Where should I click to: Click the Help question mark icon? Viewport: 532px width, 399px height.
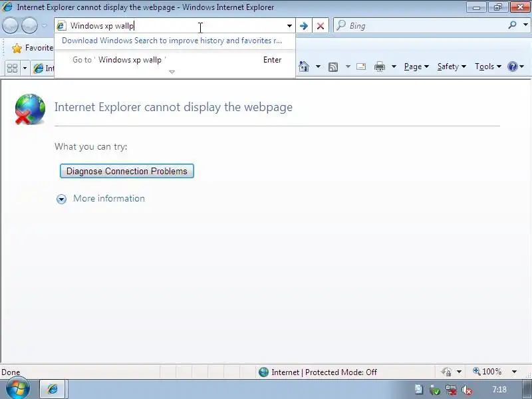[x=512, y=66]
